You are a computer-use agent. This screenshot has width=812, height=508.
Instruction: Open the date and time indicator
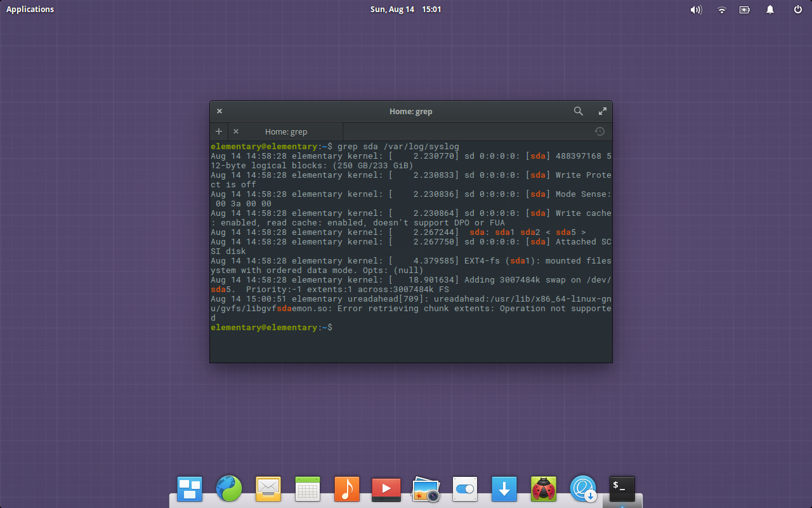click(406, 10)
